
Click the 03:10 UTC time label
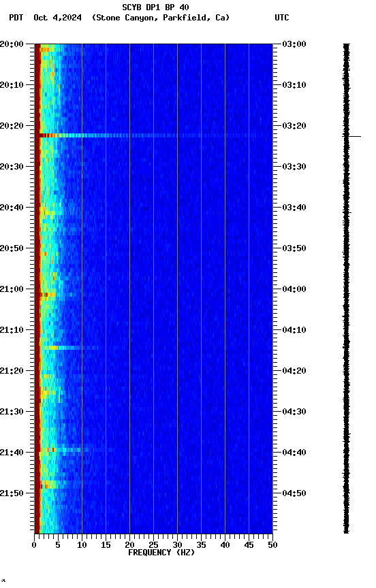tap(294, 85)
